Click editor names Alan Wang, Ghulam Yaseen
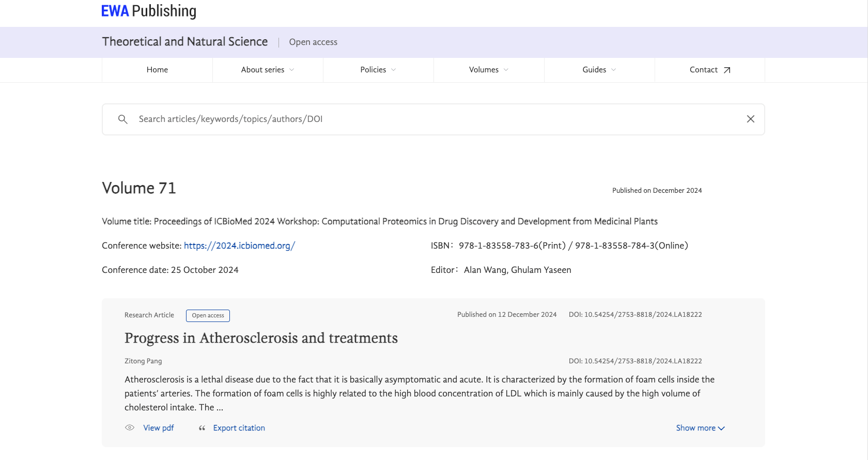This screenshot has height=460, width=868. click(x=518, y=270)
